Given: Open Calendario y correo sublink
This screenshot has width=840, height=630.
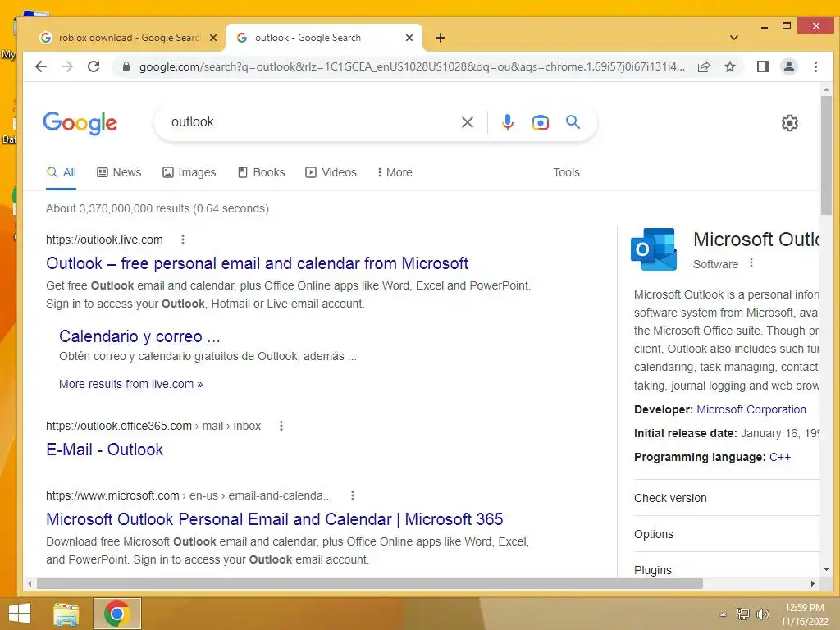Looking at the screenshot, I should pos(139,336).
